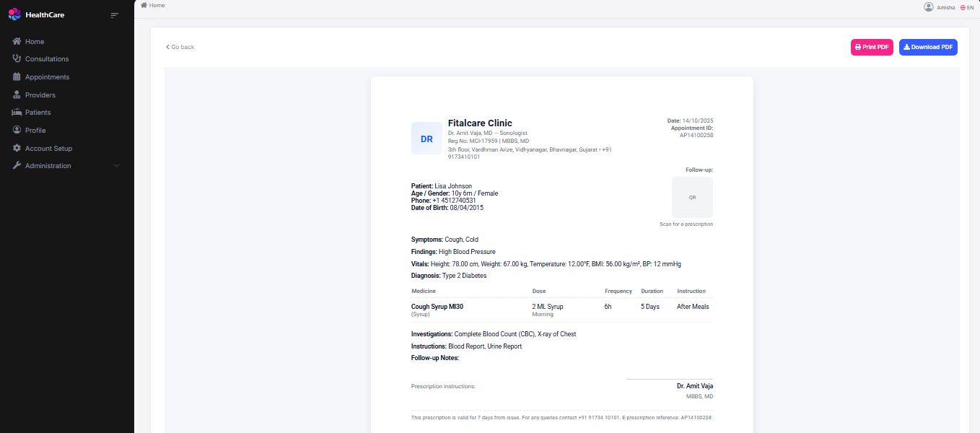980x433 pixels.
Task: Click the Appointments calendar icon
Action: [x=17, y=76]
